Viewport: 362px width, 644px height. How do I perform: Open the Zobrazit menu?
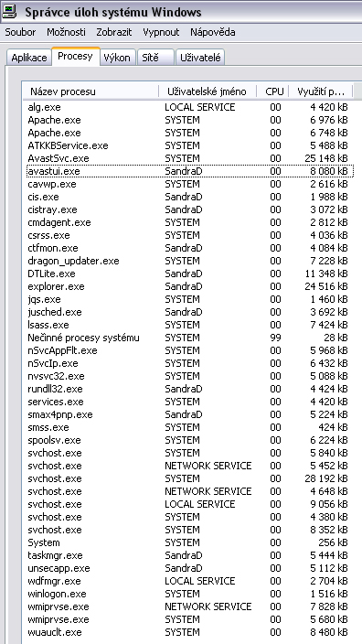coord(114,32)
